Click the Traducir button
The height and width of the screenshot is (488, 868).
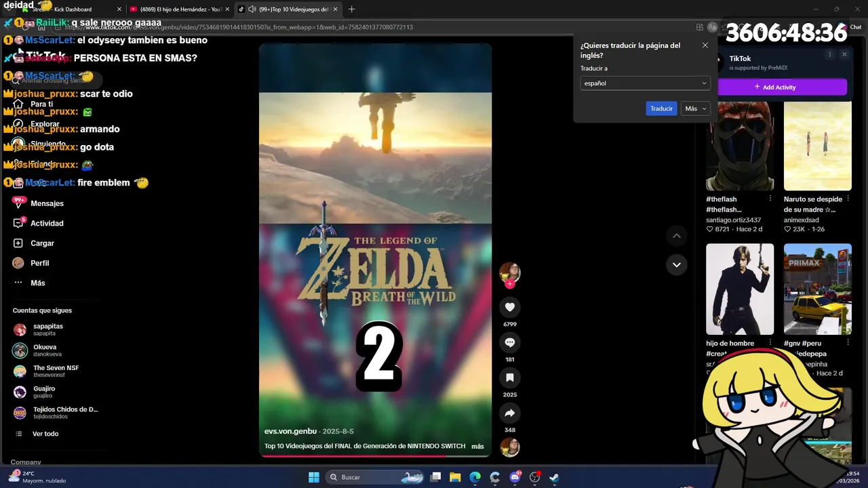pyautogui.click(x=661, y=108)
